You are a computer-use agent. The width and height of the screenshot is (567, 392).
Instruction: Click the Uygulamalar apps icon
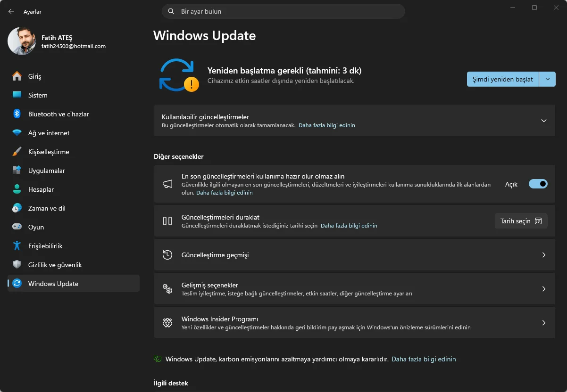pos(17,171)
